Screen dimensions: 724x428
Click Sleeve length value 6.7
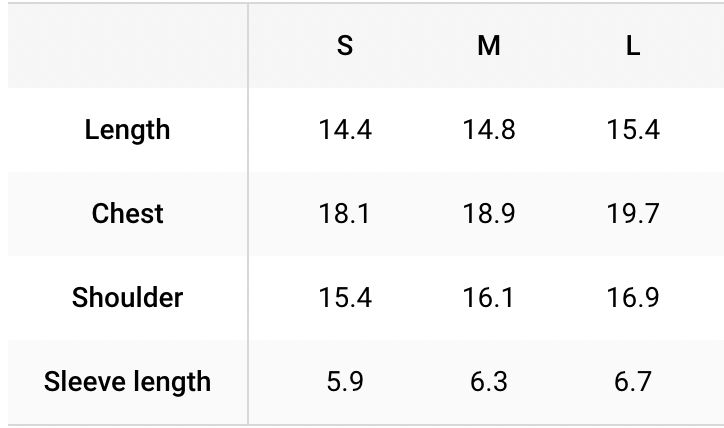[633, 382]
